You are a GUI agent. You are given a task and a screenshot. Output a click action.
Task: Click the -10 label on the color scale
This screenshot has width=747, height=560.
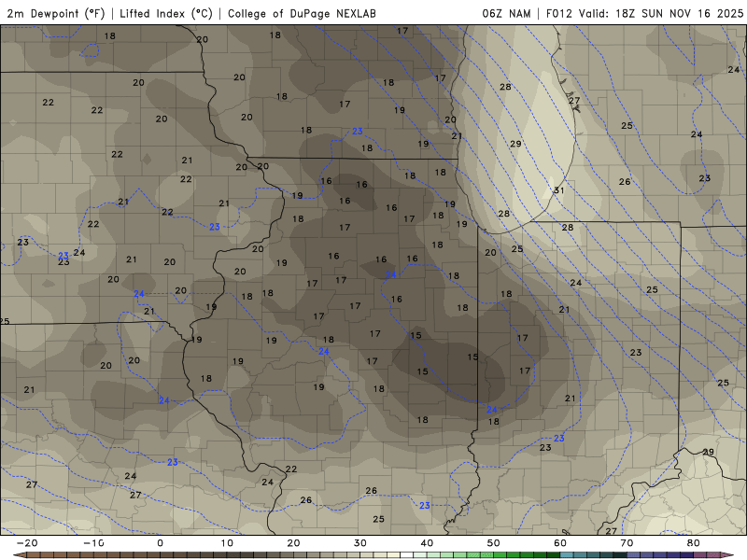[x=93, y=543]
